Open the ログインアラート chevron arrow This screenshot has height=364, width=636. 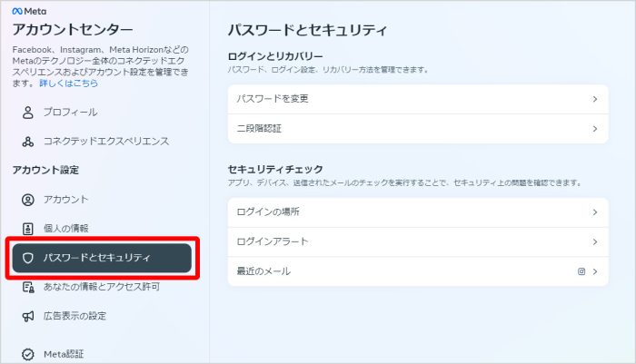click(x=594, y=242)
